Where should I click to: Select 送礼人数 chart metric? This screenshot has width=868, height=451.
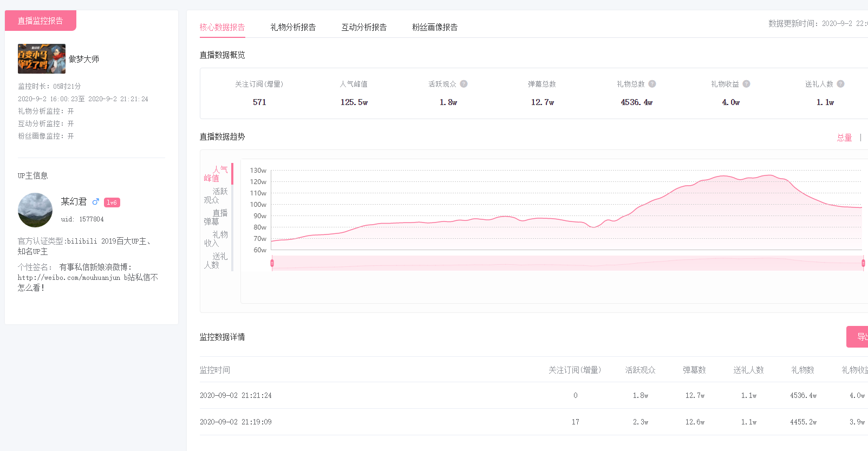[x=216, y=260]
